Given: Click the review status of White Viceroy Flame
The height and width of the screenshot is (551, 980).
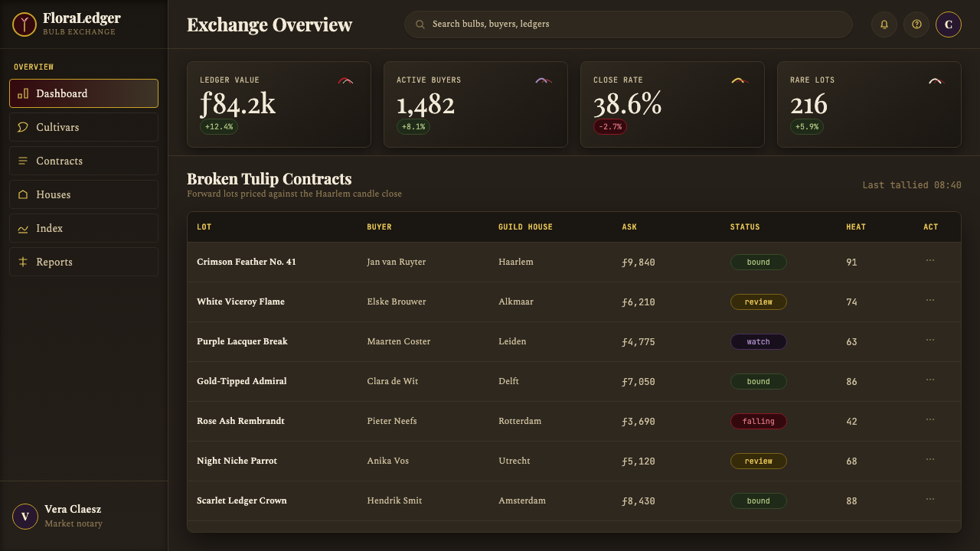Looking at the screenshot, I should point(758,302).
